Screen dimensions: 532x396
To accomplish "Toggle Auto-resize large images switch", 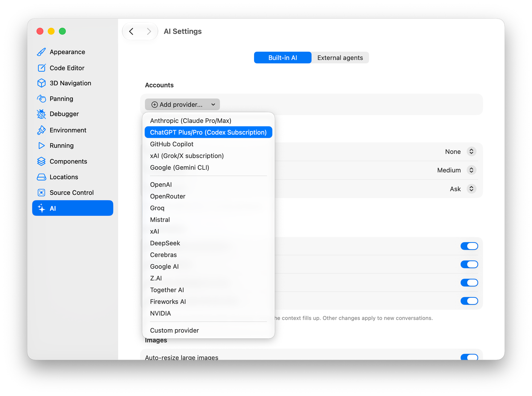I will [469, 357].
